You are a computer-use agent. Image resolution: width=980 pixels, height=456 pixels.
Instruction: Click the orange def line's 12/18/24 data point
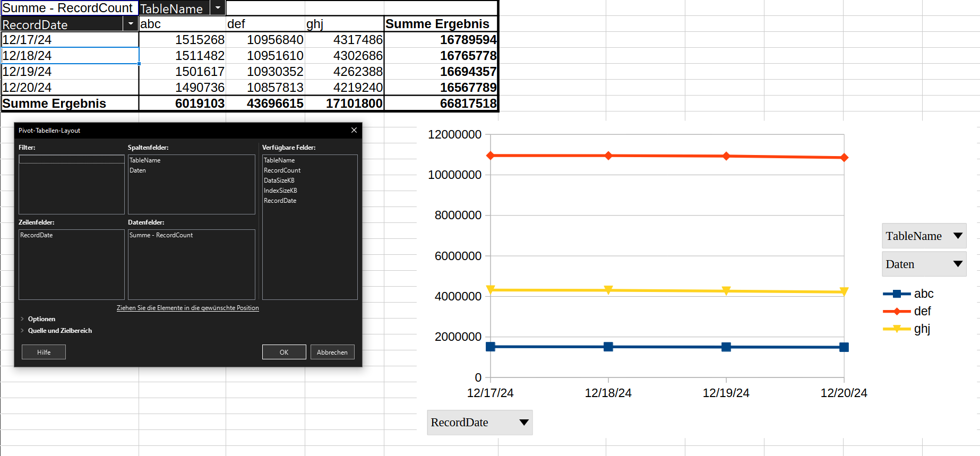[608, 156]
